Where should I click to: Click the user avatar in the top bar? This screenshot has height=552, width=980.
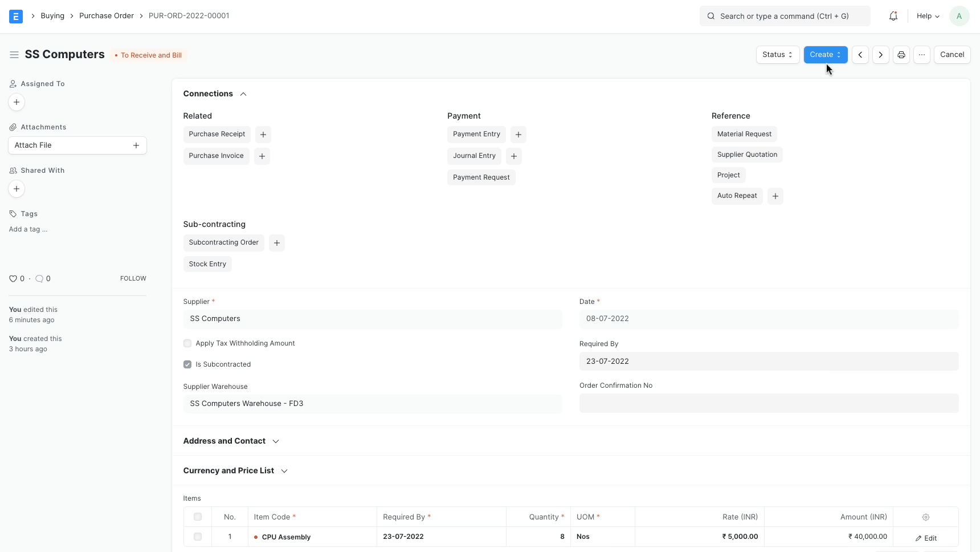coord(959,16)
